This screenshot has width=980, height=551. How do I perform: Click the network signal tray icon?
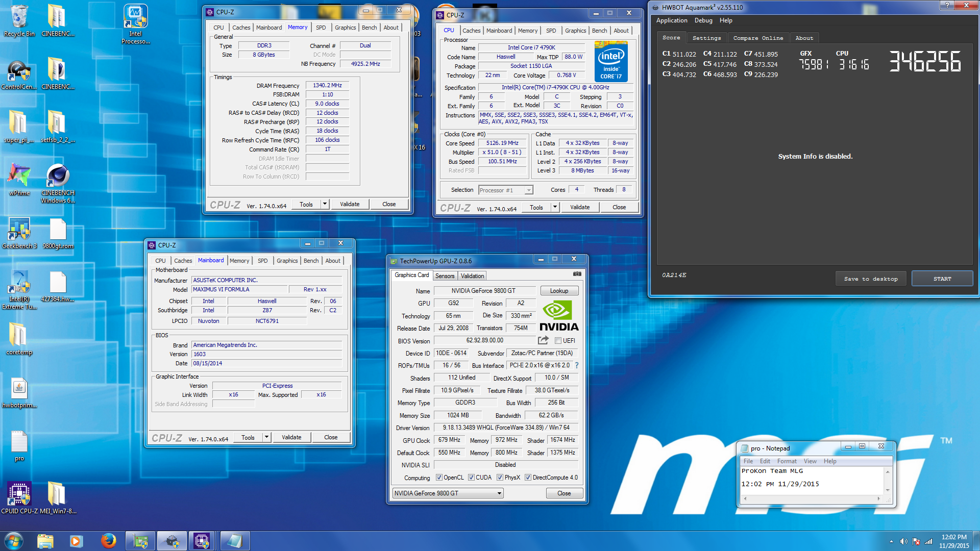(928, 541)
